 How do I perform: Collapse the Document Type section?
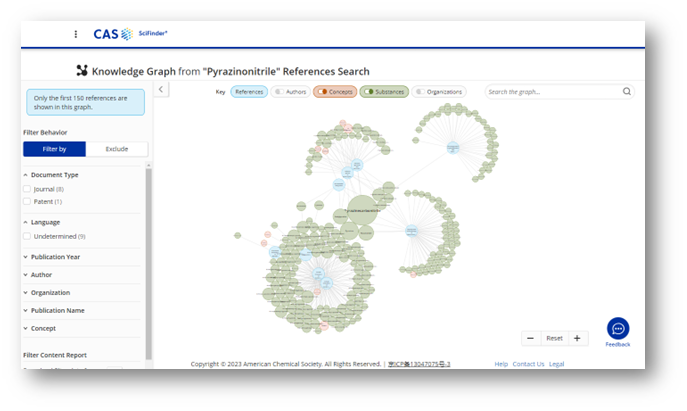51,175
